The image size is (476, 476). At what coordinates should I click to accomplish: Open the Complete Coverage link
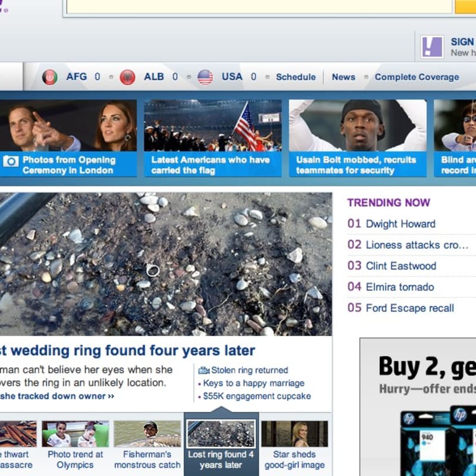tap(417, 77)
